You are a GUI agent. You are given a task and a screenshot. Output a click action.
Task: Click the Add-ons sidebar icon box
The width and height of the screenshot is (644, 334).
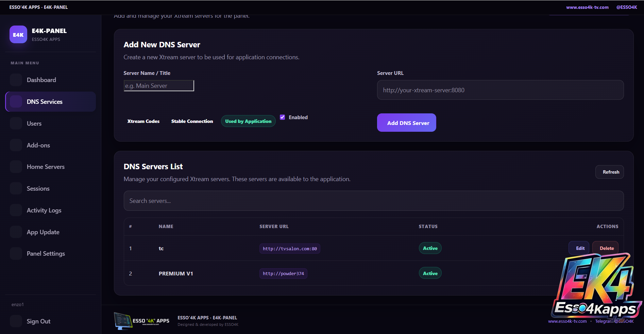point(16,145)
